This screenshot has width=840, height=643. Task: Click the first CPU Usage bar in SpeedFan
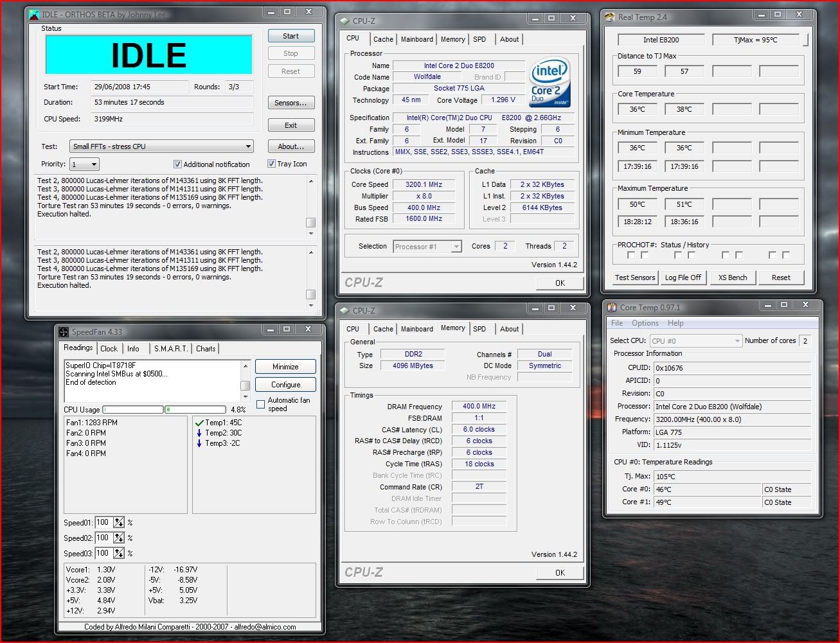[133, 409]
